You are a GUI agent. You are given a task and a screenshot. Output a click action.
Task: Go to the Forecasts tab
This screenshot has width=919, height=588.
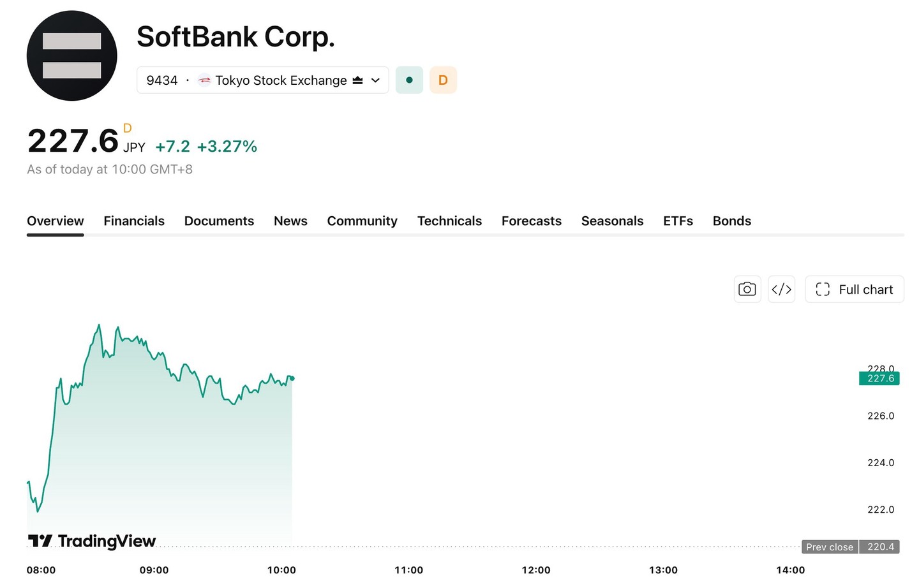(x=532, y=221)
